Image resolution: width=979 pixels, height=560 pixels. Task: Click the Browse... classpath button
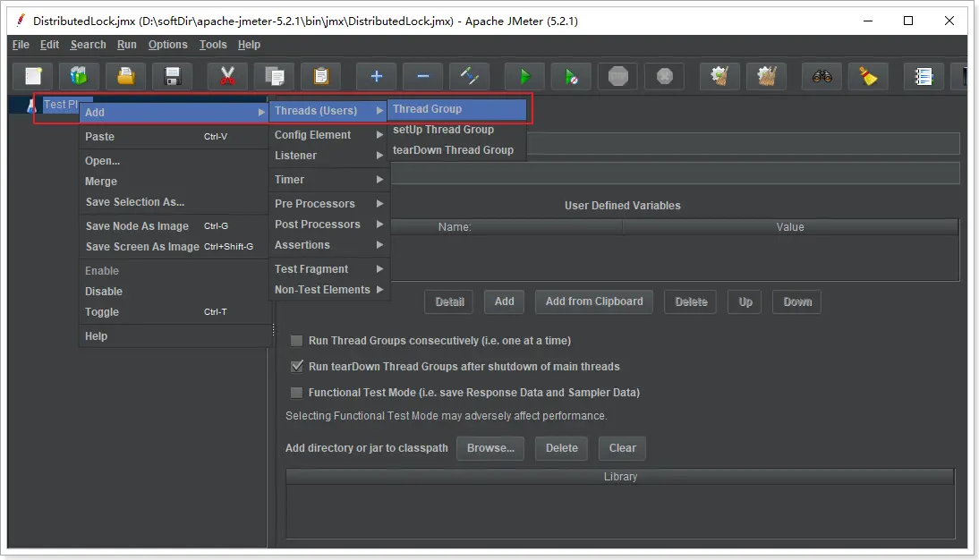tap(490, 448)
